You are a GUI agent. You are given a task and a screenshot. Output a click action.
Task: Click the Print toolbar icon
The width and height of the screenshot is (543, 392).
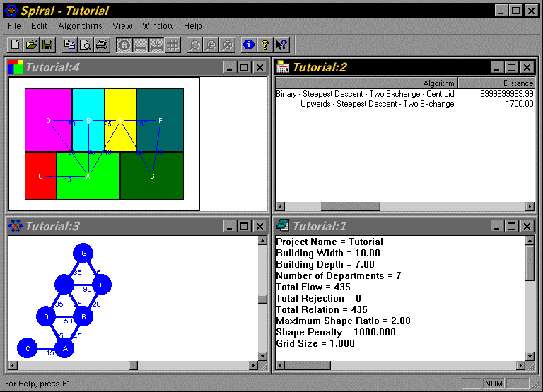(102, 44)
